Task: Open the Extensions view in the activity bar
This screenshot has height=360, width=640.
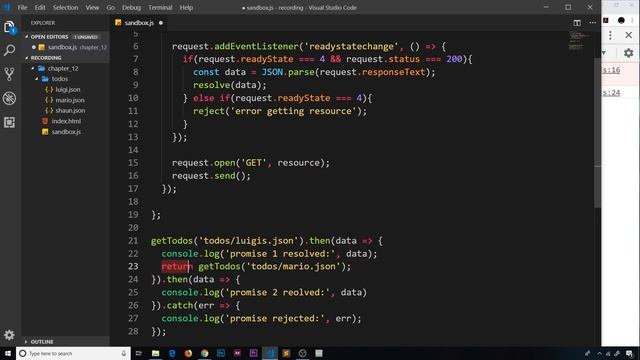Action: [x=9, y=122]
